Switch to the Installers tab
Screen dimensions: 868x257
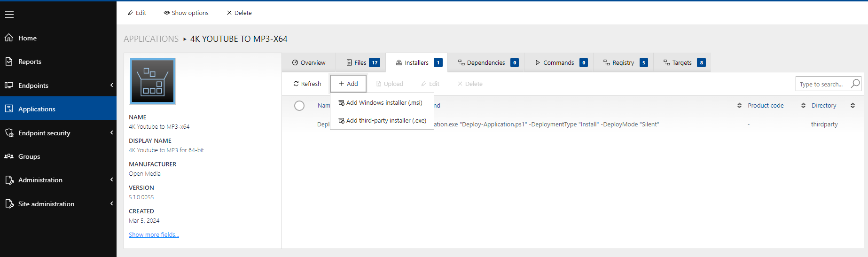(416, 62)
